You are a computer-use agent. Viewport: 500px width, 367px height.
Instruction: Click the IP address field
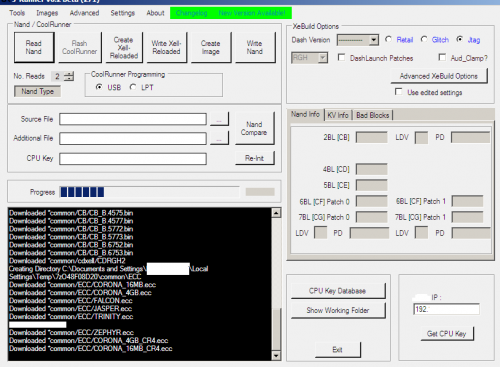tap(446, 309)
